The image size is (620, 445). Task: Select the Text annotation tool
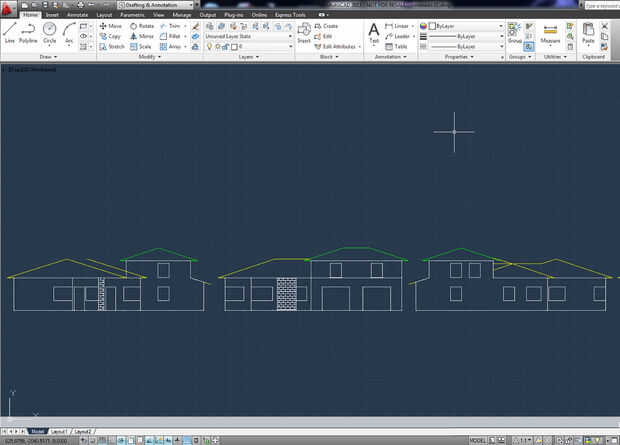pos(374,33)
